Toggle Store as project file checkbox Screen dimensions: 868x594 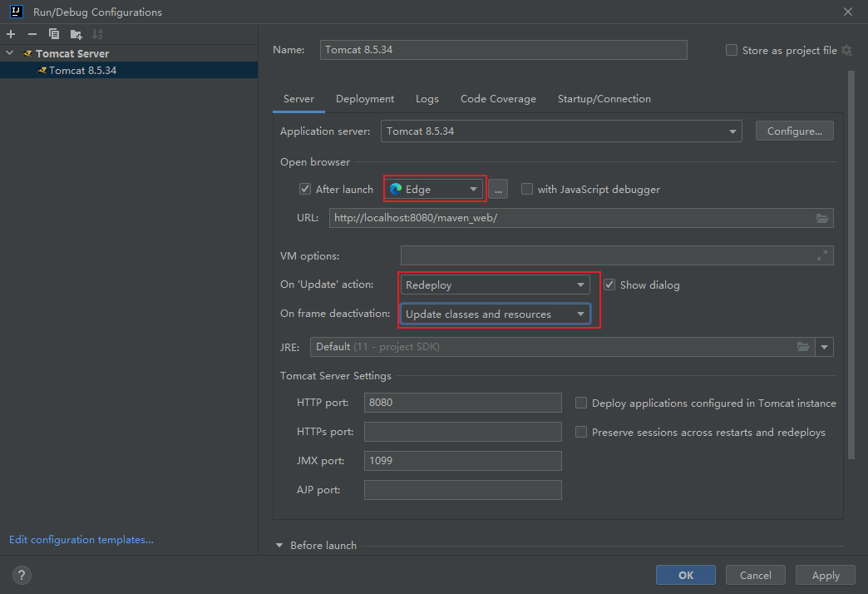732,51
